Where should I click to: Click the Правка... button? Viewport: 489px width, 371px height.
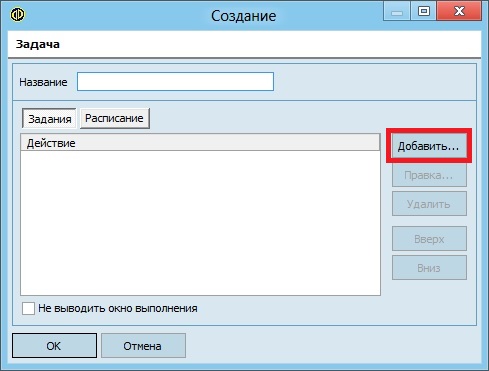coord(429,175)
